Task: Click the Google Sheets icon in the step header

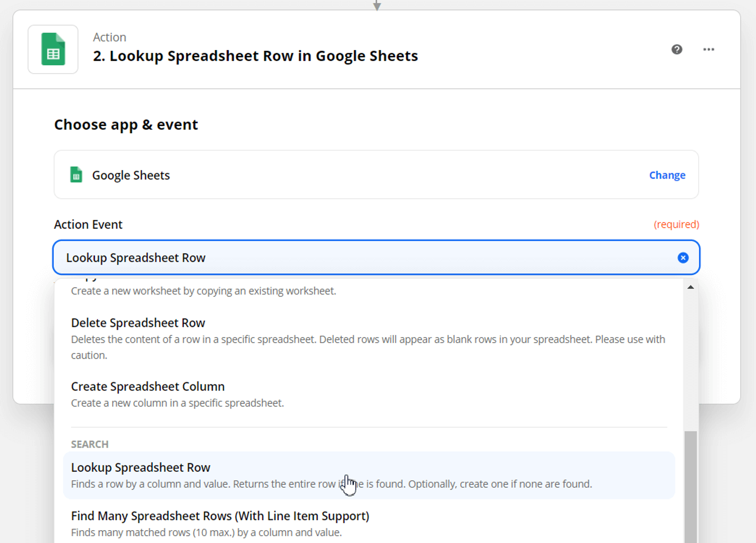Action: pyautogui.click(x=53, y=49)
